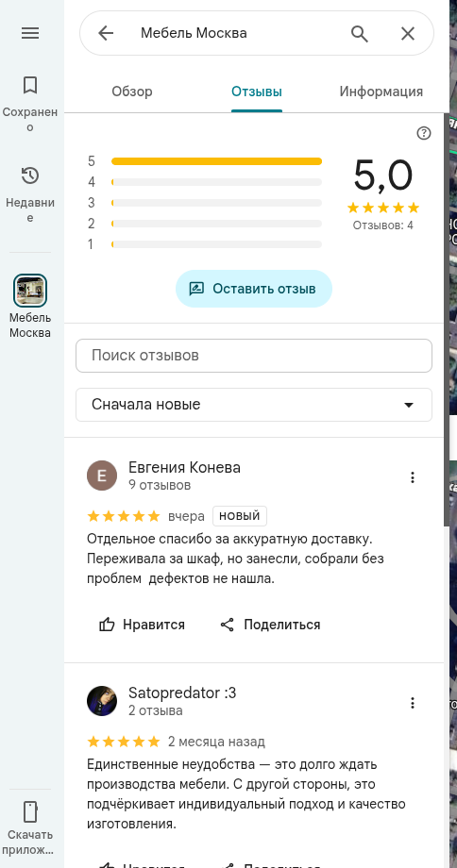Open more options for Евгения Конева review
Image resolution: width=457 pixels, height=868 pixels.
click(x=412, y=477)
